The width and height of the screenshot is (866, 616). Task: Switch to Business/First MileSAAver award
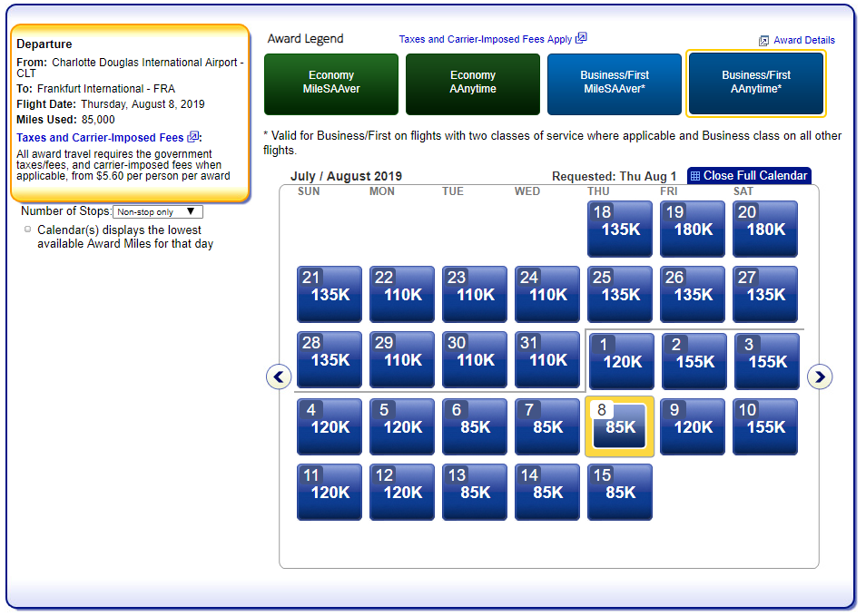pos(615,83)
